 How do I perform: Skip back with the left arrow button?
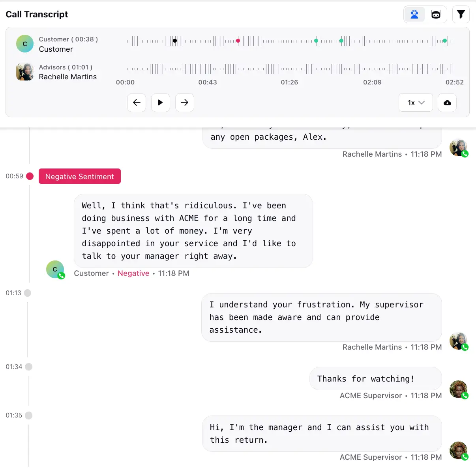coord(137,103)
